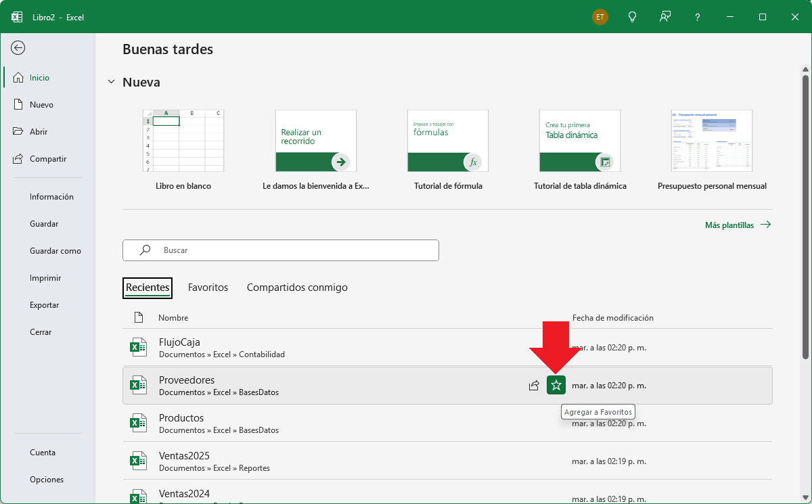The image size is (812, 504).
Task: Open Presupuesto personal mensual template
Action: (712, 150)
